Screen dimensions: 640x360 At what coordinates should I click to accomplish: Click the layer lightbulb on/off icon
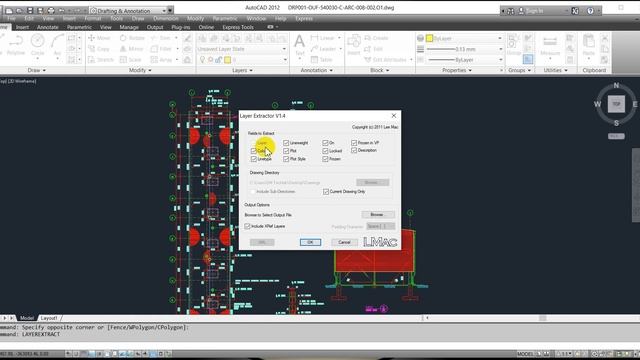[202, 60]
